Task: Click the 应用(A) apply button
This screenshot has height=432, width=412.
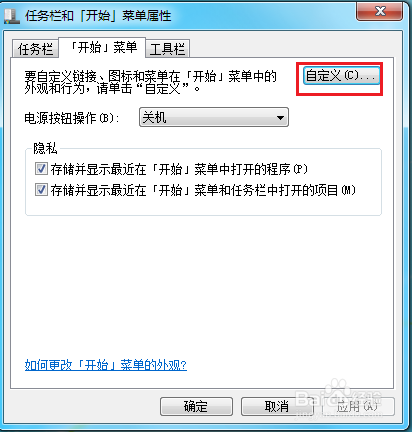Action: [x=358, y=406]
